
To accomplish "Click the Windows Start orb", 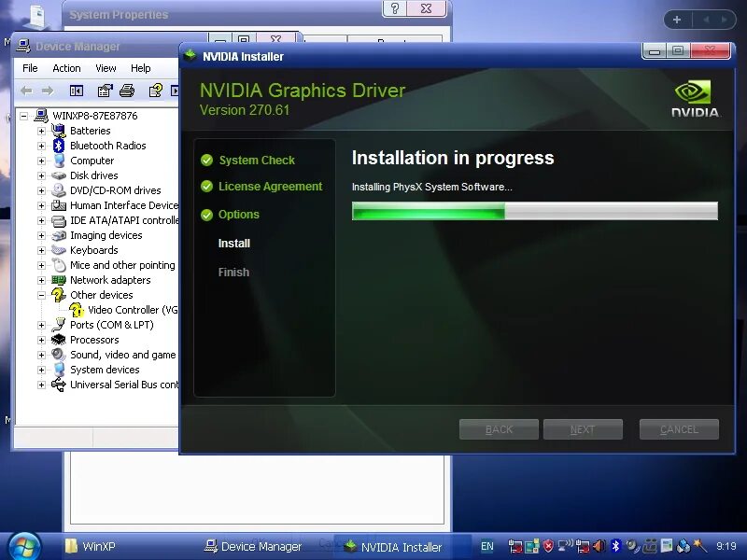I will click(x=24, y=547).
